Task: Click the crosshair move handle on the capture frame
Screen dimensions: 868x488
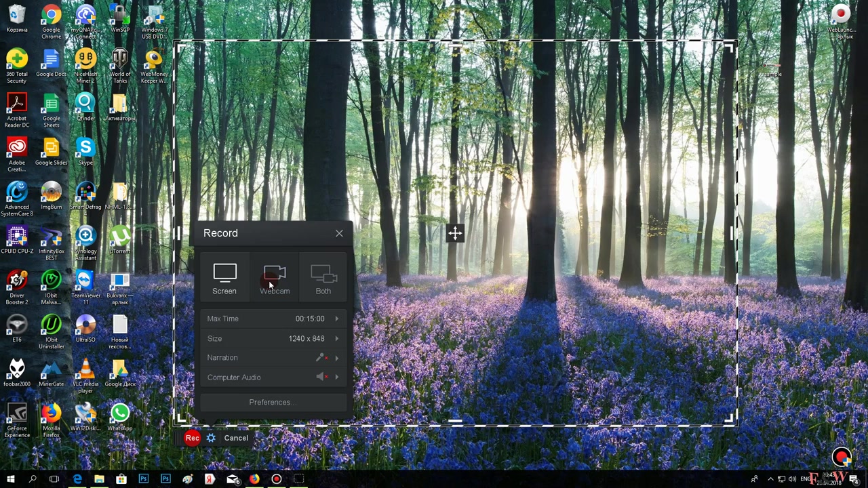Action: point(454,233)
